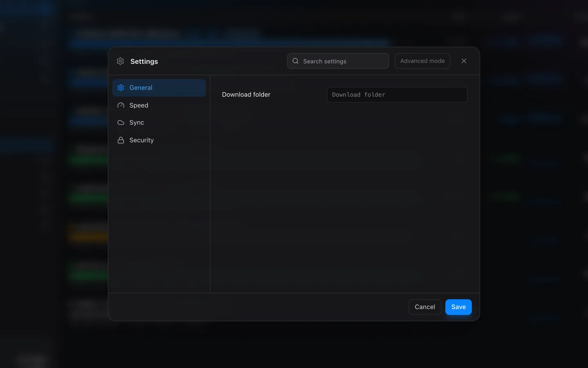Click the padlock icon beside Security

pos(121,140)
